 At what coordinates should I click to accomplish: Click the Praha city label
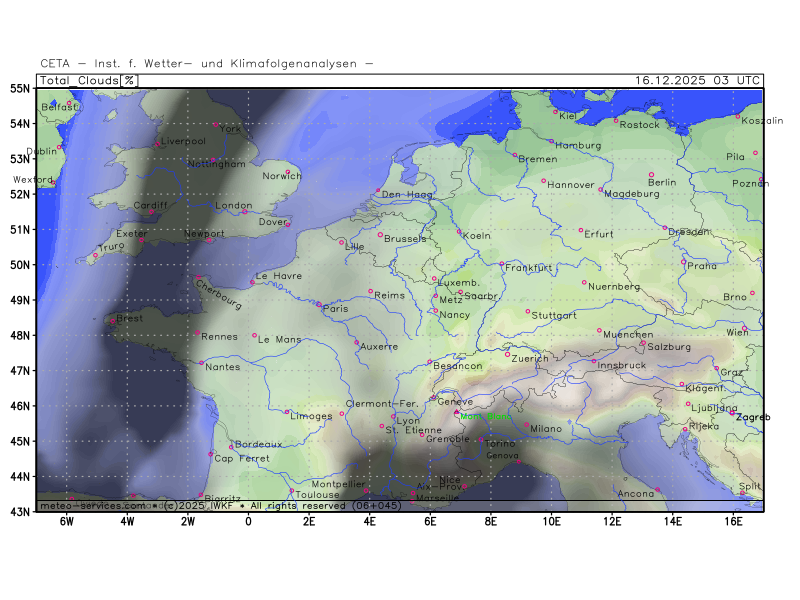[702, 266]
